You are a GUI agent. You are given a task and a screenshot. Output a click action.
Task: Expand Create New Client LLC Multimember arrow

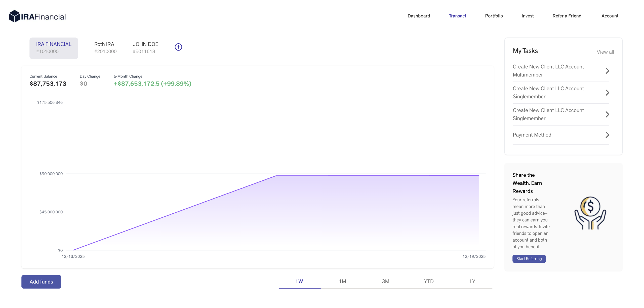(607, 71)
